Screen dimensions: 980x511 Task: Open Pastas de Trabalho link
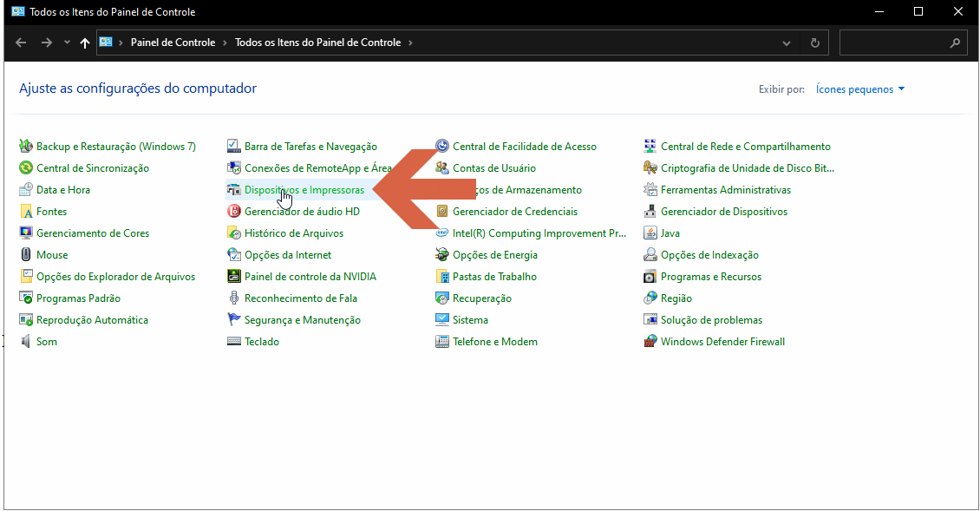494,277
